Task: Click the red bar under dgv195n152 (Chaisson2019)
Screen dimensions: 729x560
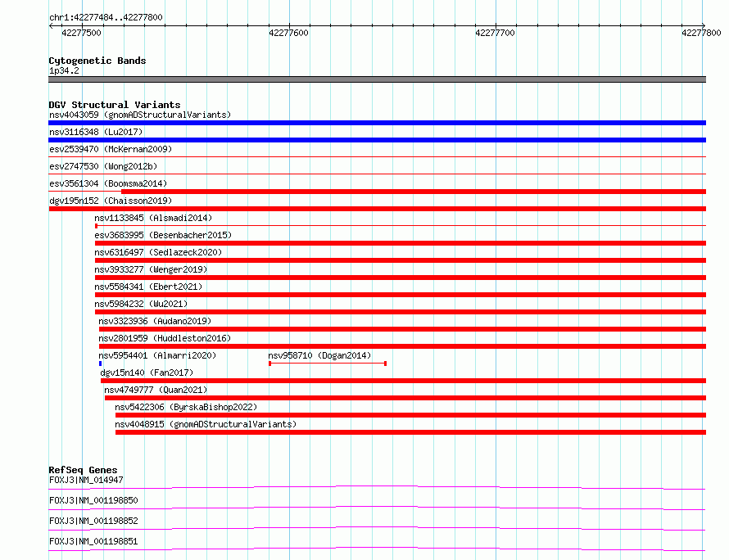Action: coord(377,209)
